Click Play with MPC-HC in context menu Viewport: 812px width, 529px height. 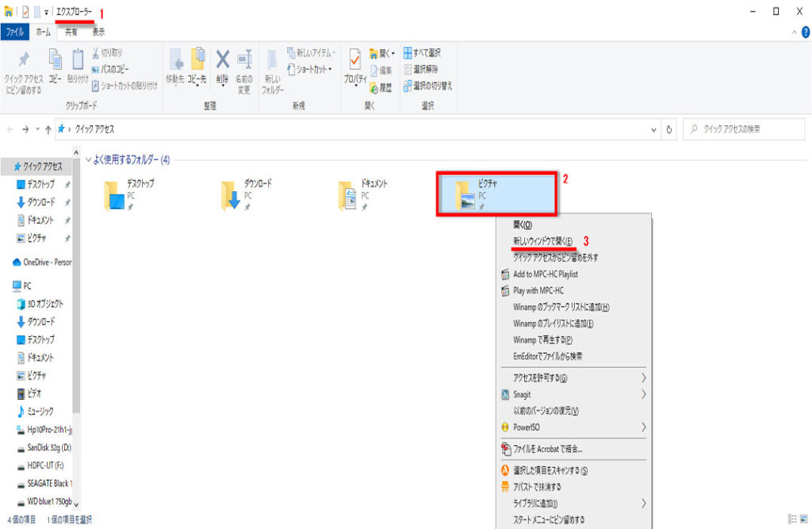(x=538, y=290)
